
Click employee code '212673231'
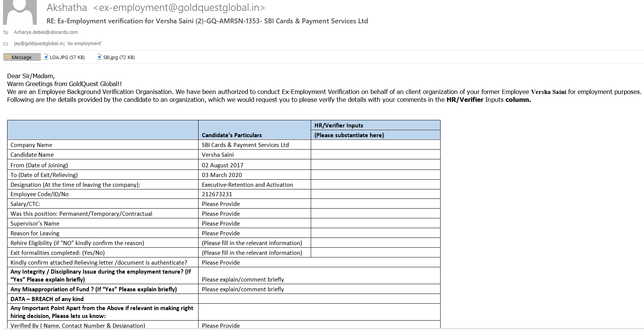[217, 194]
